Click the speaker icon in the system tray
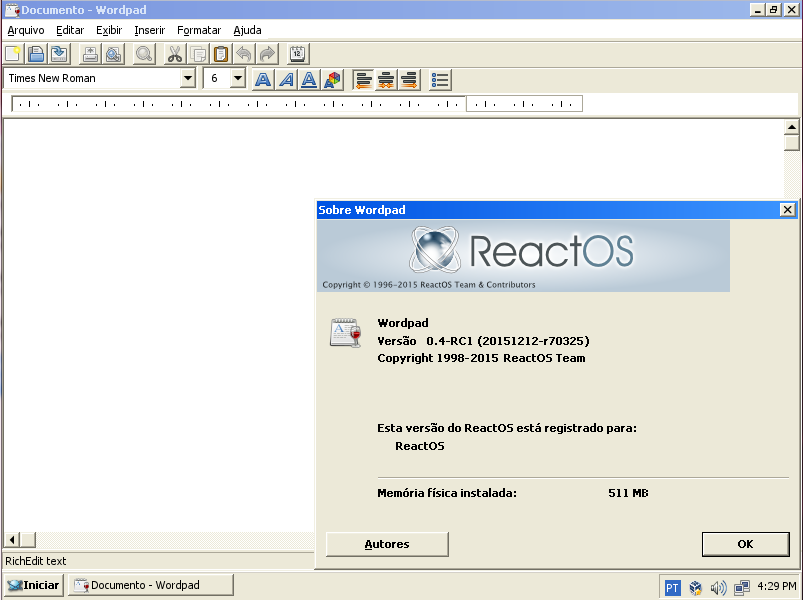Screen dimensions: 803x600 (719, 587)
